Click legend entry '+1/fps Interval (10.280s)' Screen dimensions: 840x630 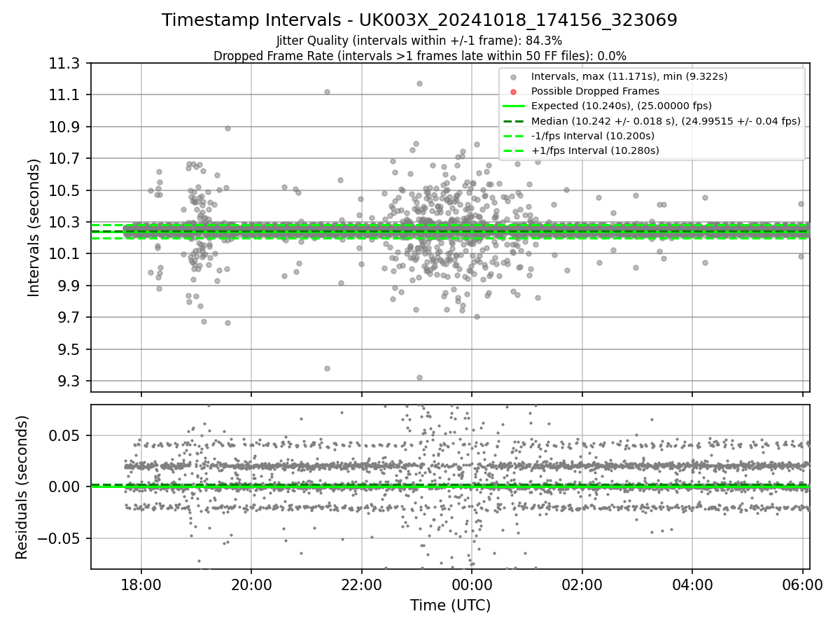point(595,150)
